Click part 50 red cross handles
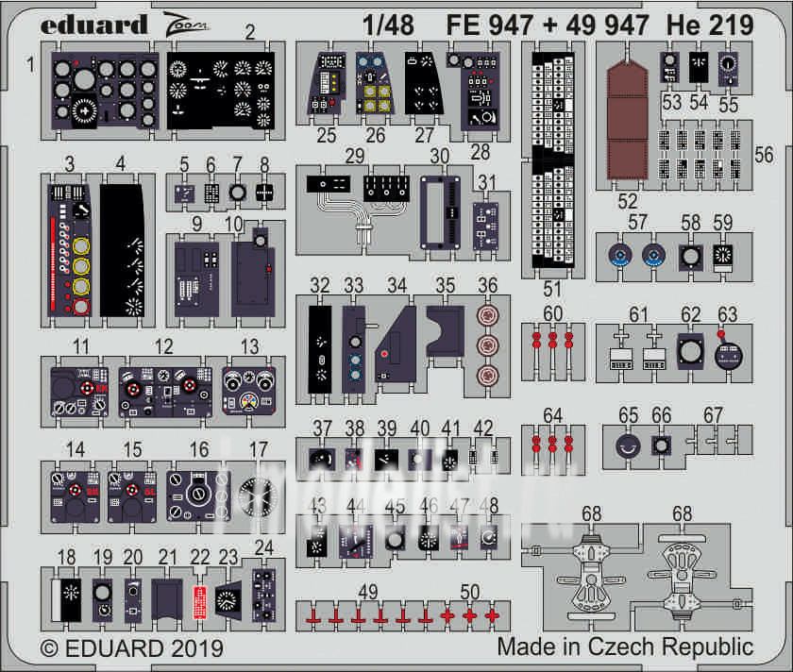Viewport: 793px width, 672px height. [470, 616]
